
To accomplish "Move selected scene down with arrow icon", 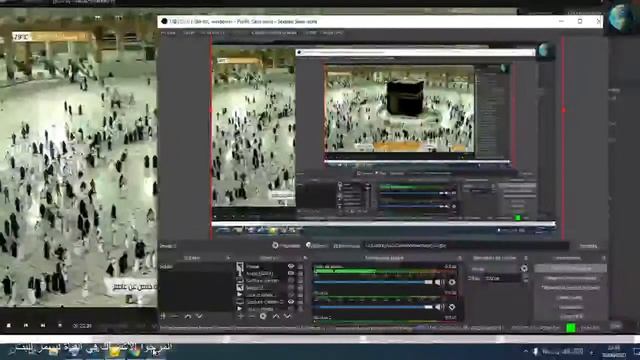I will pos(199,316).
